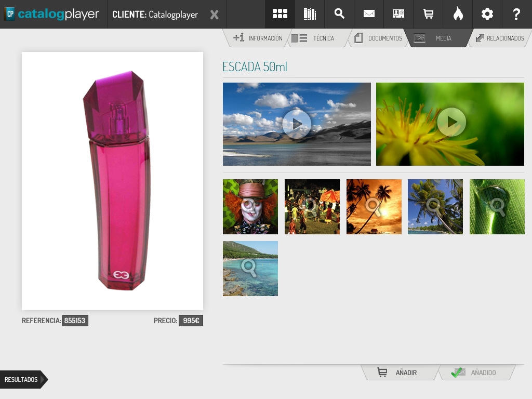Image resolution: width=532 pixels, height=399 pixels.
Task: Remove client Catalogplayer with the X
Action: [x=214, y=15]
